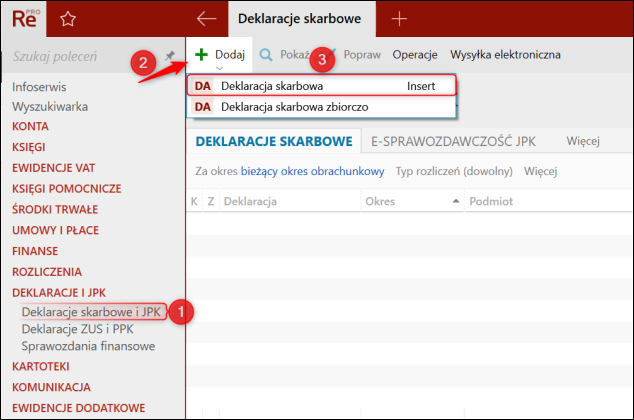Expand the KSIĘGI section

pyautogui.click(x=29, y=147)
